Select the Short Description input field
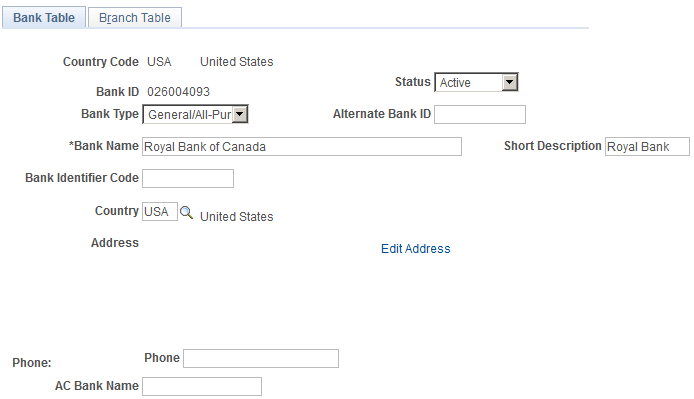The height and width of the screenshot is (399, 694). (x=647, y=147)
